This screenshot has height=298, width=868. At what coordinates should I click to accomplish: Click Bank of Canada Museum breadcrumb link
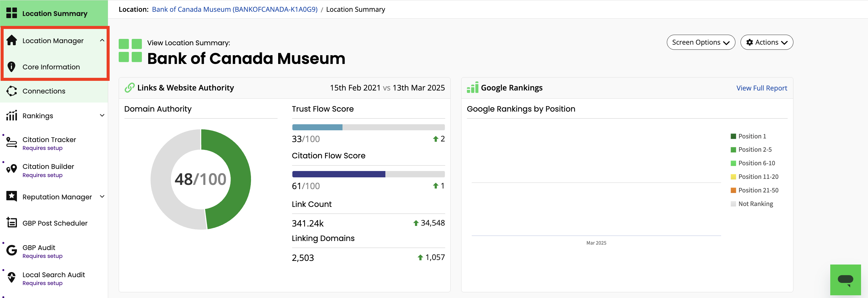pyautogui.click(x=235, y=9)
